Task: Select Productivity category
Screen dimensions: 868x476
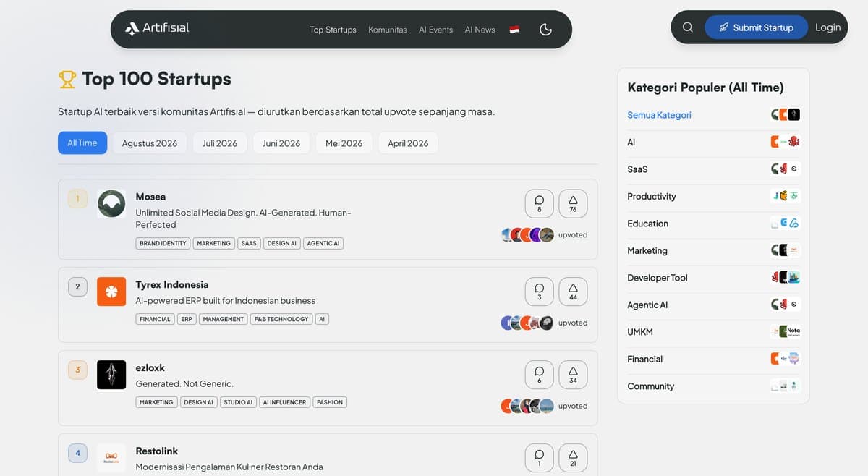Action: pyautogui.click(x=652, y=197)
